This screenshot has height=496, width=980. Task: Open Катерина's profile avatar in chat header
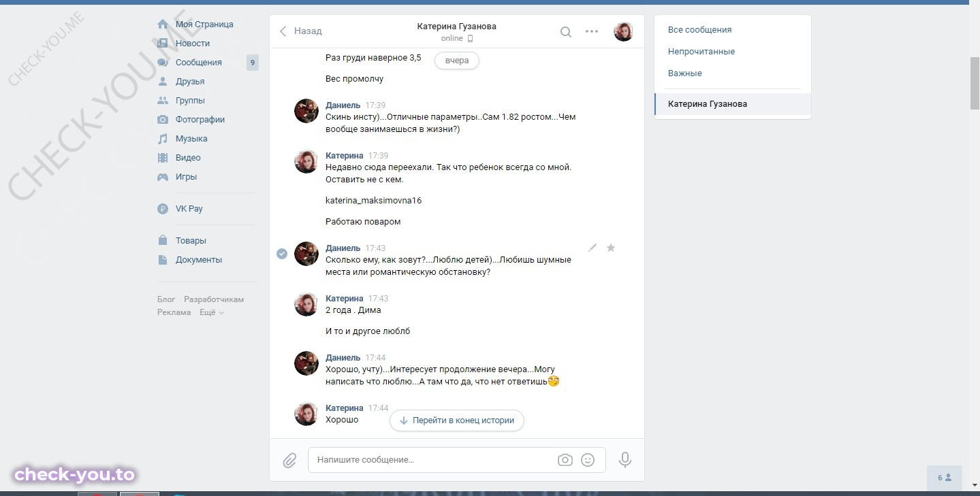pyautogui.click(x=624, y=31)
